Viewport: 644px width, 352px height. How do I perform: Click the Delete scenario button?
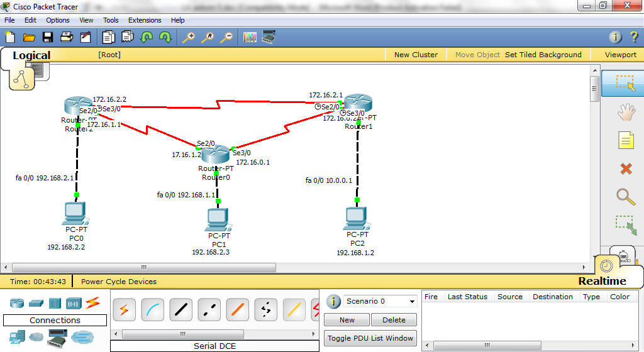point(394,319)
